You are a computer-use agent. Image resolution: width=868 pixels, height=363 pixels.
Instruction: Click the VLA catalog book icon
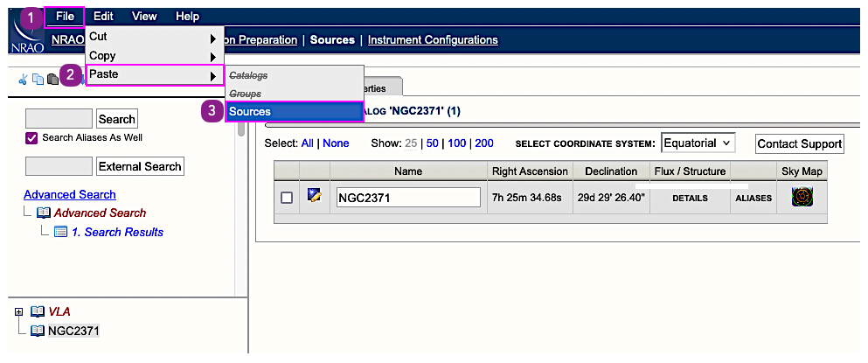coord(37,311)
